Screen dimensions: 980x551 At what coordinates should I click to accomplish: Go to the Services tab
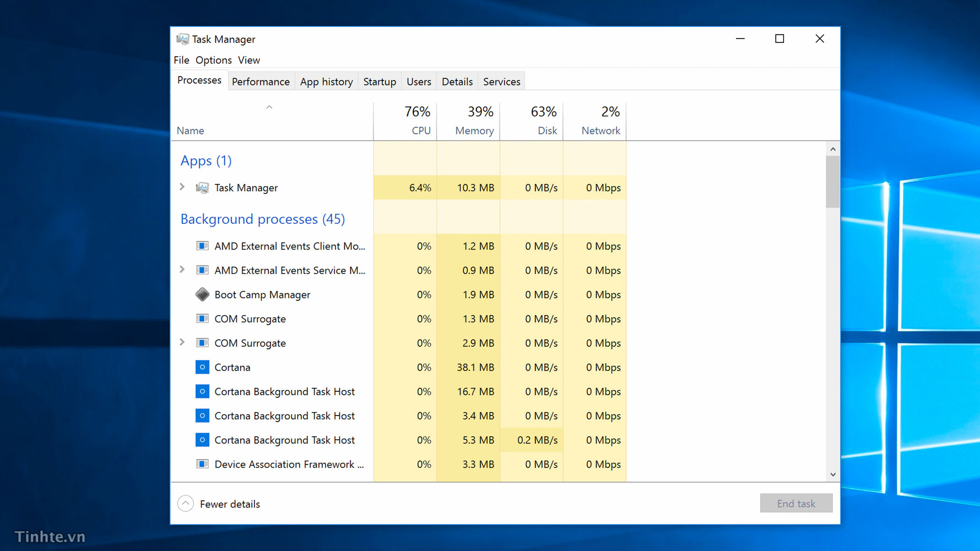coord(502,82)
